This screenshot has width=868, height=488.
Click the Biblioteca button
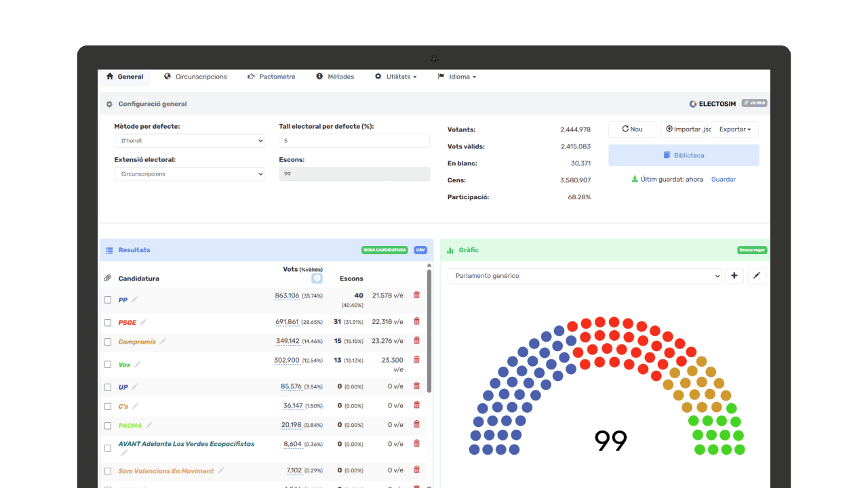coord(684,155)
